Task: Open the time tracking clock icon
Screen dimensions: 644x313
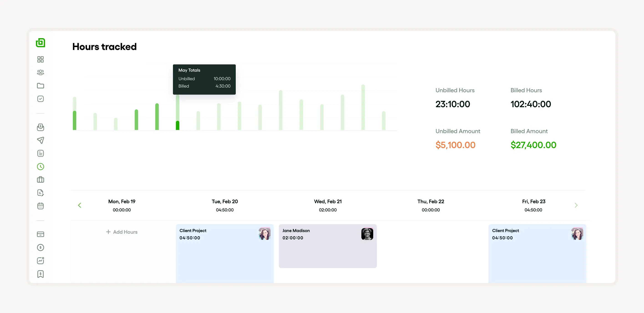Action: [x=40, y=166]
